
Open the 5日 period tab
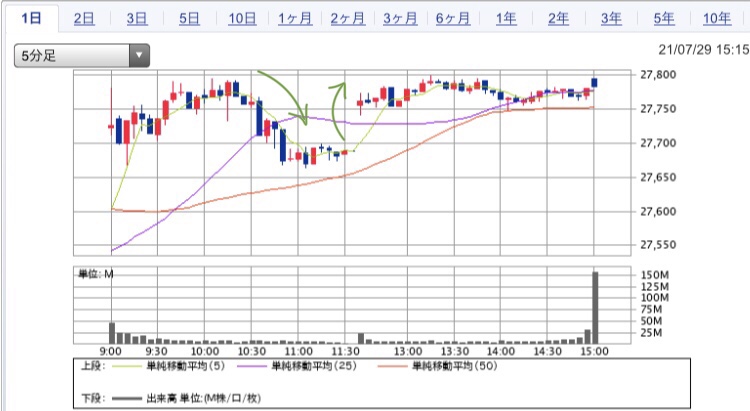189,19
